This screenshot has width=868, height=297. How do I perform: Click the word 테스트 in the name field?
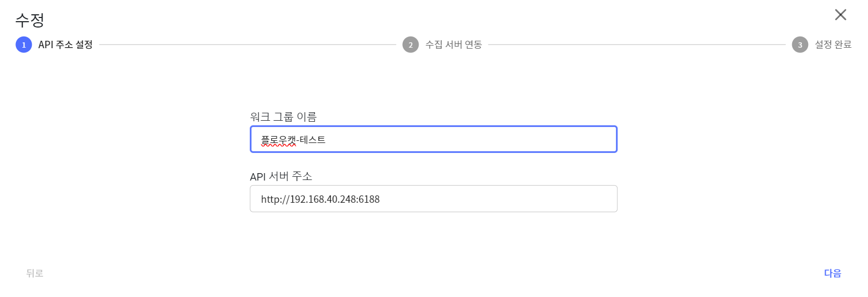pos(313,140)
